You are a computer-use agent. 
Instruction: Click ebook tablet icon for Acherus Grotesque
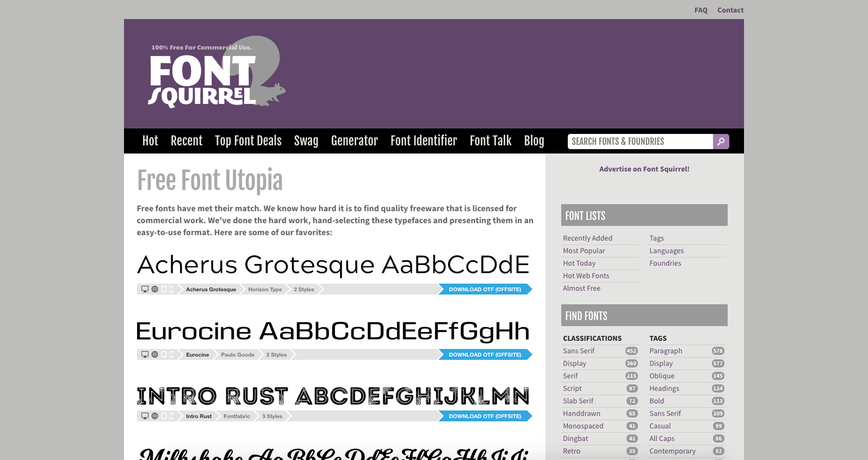pos(164,289)
